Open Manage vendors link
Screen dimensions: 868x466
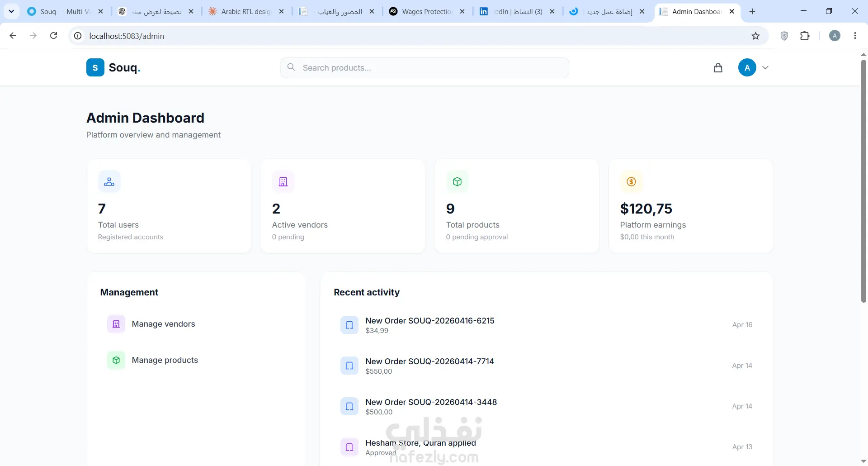(x=196, y=324)
